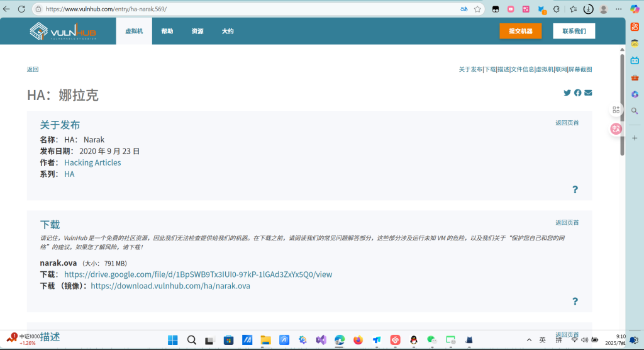The height and width of the screenshot is (350, 644).
Task: Click the VulnHub logo
Action: pos(64,31)
